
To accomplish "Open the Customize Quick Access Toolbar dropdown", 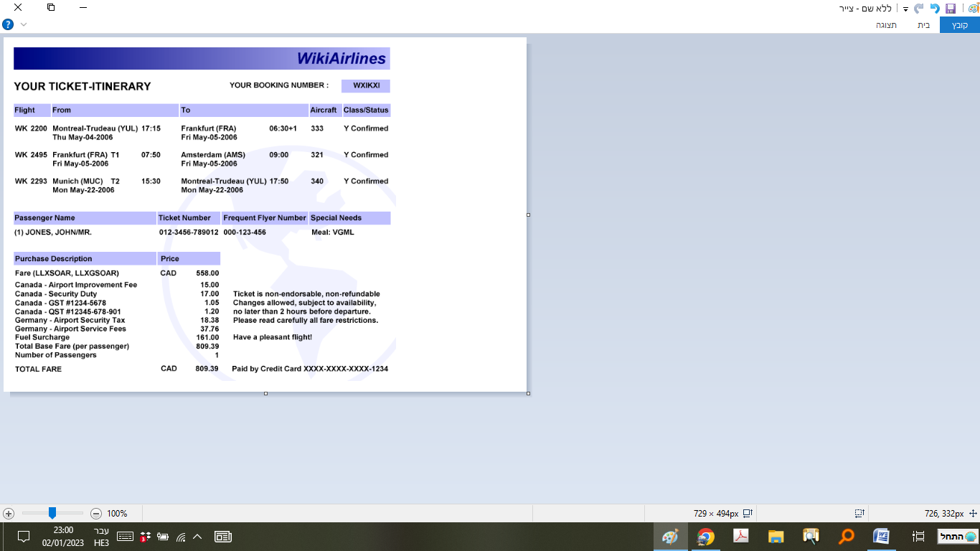I will (906, 9).
